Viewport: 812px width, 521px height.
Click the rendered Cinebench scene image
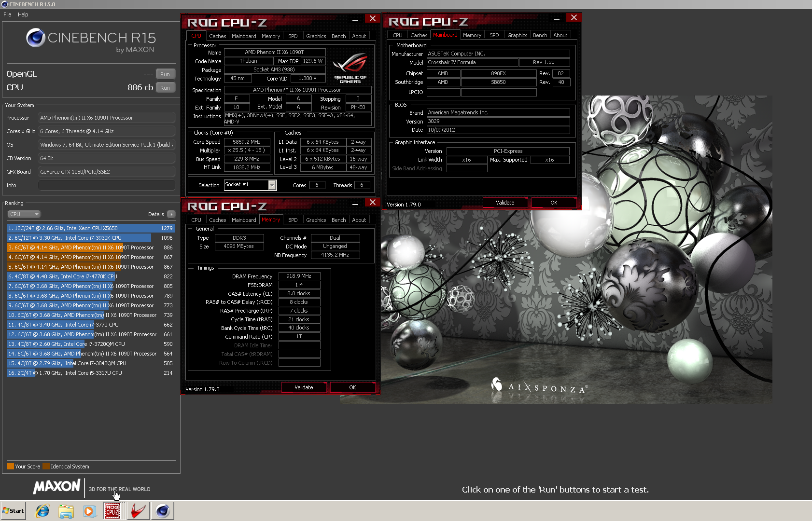point(556,250)
